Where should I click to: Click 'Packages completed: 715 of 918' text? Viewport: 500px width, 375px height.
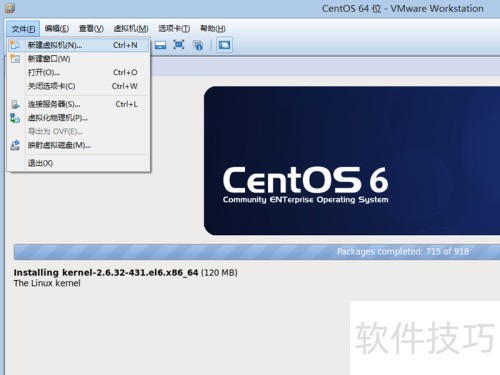(x=403, y=251)
